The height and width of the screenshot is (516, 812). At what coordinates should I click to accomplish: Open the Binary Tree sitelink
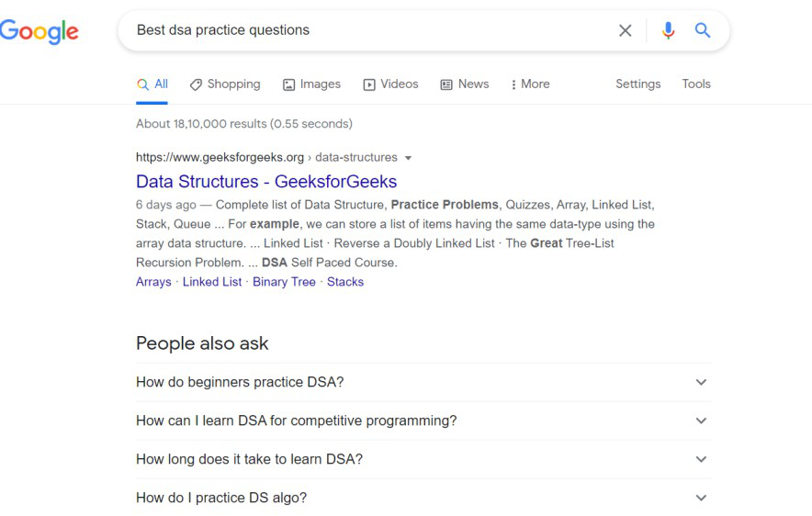click(284, 282)
